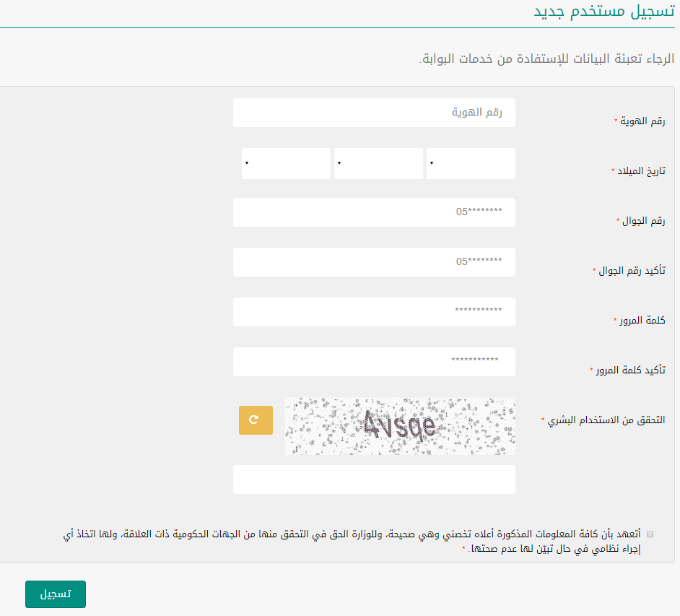Focus the رقم الهوية ID number field

(x=374, y=113)
